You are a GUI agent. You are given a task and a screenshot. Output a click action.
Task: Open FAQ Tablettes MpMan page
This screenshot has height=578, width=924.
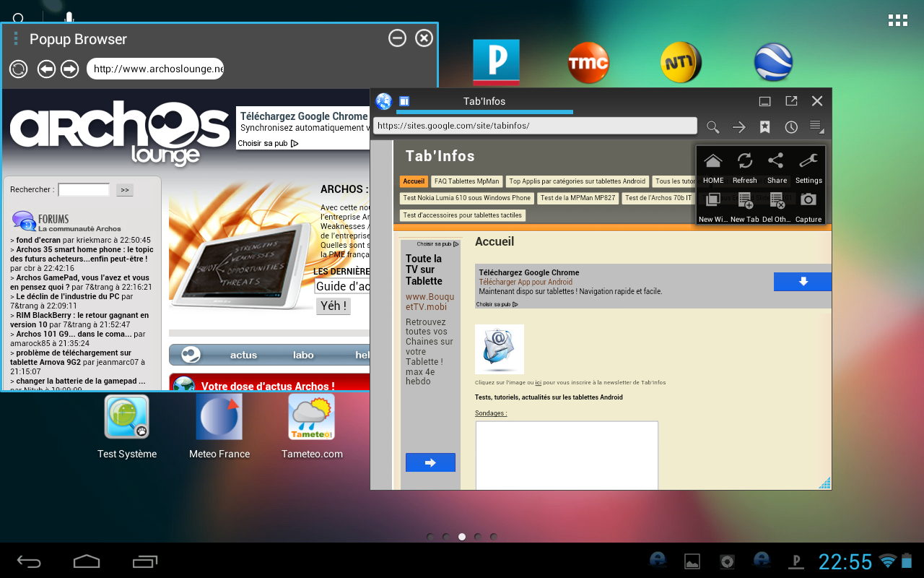pos(466,181)
